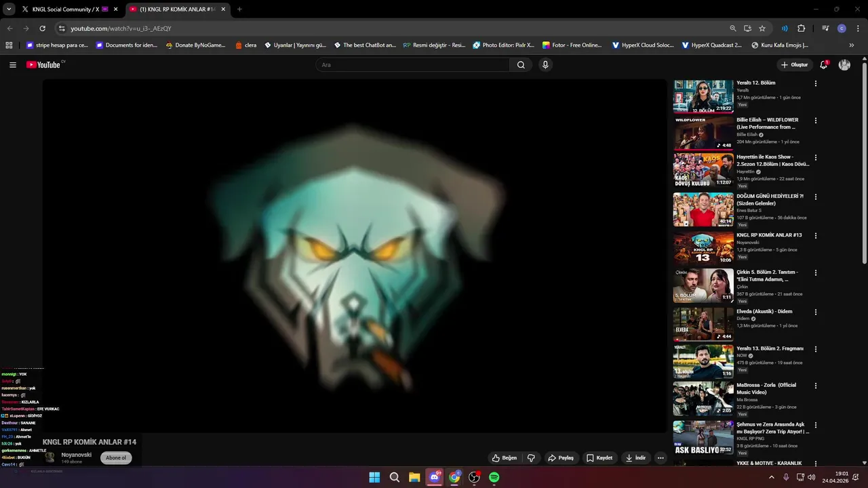The image size is (868, 488).
Task: Open volume control in system tray
Action: [x=812, y=477]
